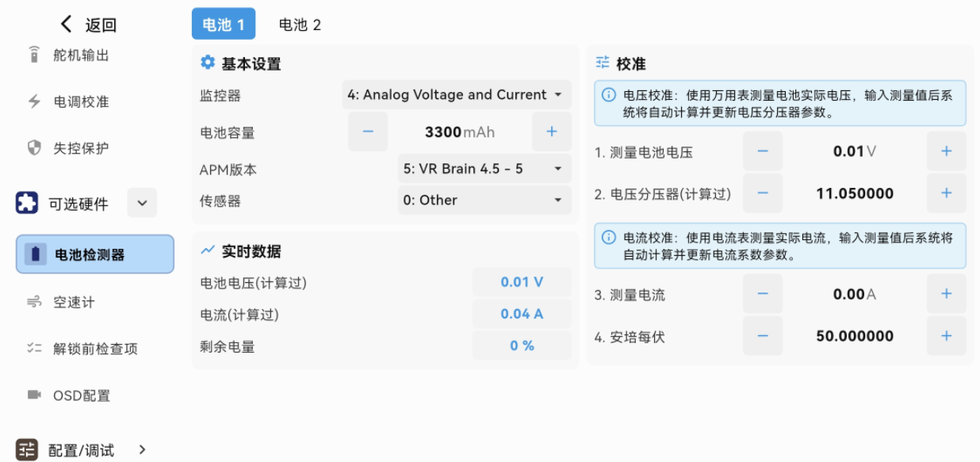This screenshot has width=980, height=462.
Task: Click the optional hardware (可选硬件) puzzle icon
Action: click(27, 204)
